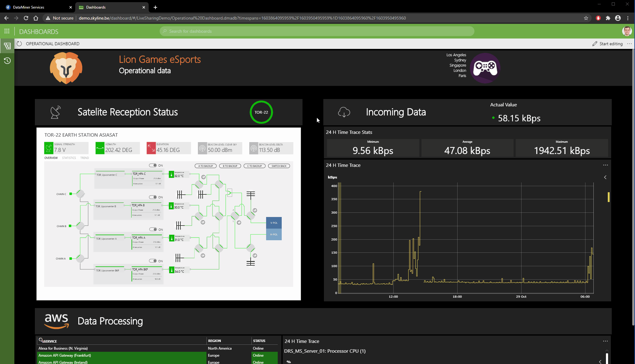635x364 pixels.
Task: Collapse the Processor CPU trend legend chevron
Action: point(600,362)
